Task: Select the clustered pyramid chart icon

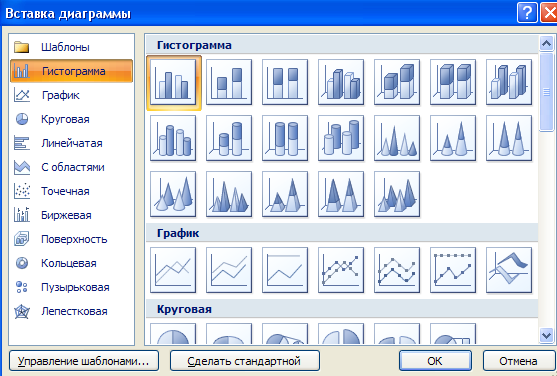Action: pyautogui.click(x=229, y=194)
